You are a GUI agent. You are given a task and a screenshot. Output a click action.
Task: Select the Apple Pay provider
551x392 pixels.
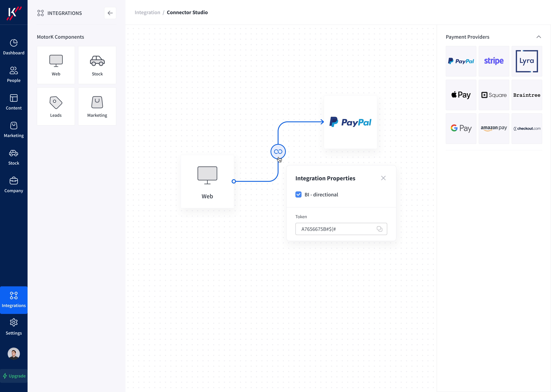click(x=461, y=95)
